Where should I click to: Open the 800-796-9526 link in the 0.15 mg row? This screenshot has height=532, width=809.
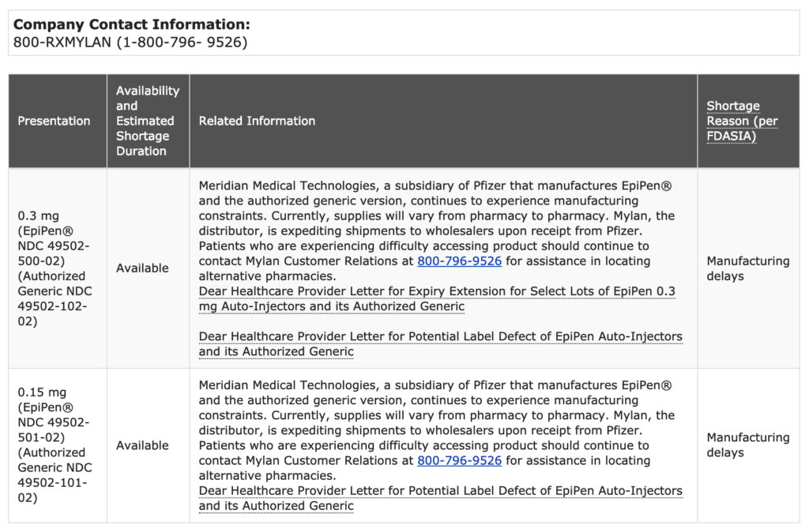(x=459, y=460)
